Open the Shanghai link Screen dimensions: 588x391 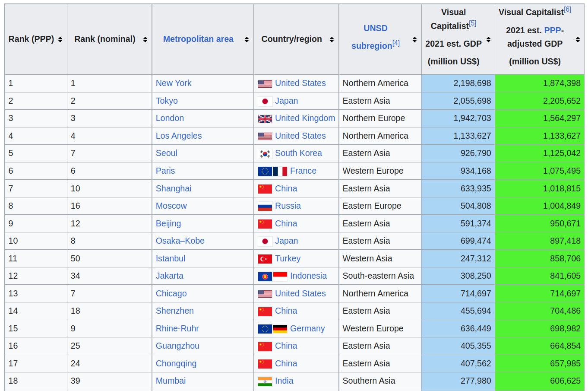(174, 188)
